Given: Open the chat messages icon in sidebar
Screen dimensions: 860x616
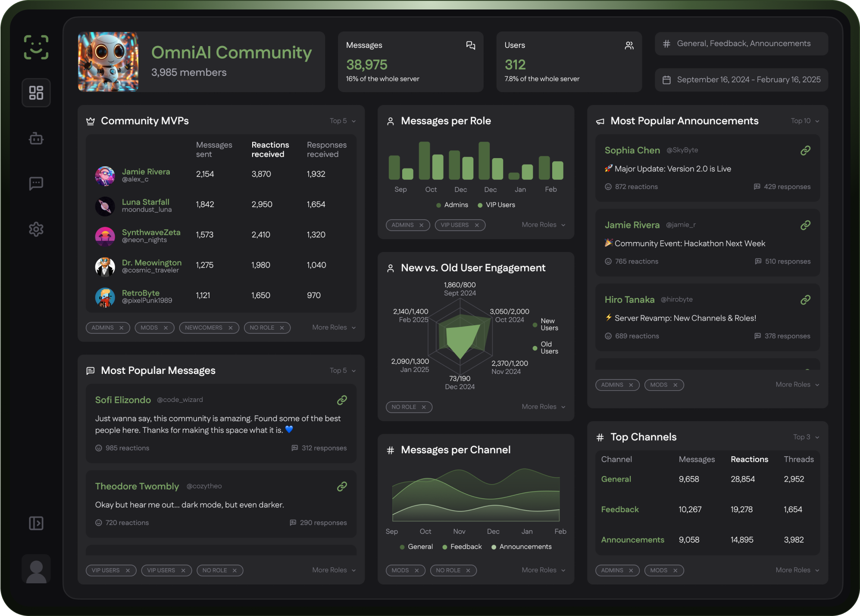Looking at the screenshot, I should (x=36, y=184).
